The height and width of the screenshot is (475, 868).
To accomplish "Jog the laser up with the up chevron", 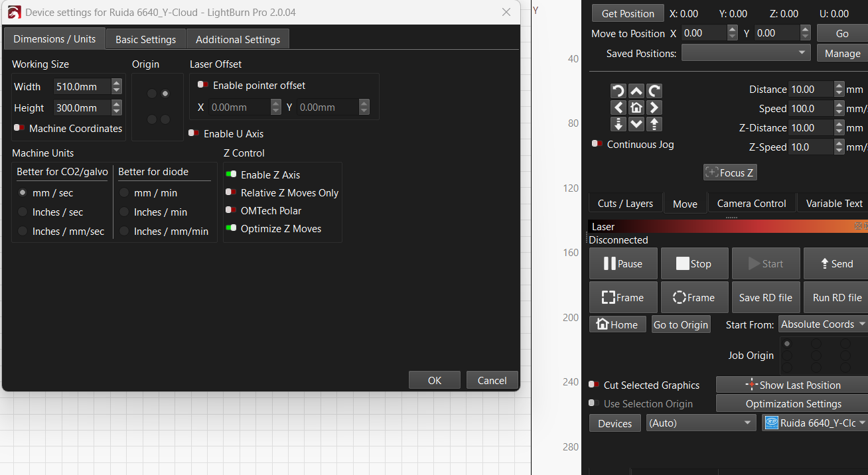I will coord(636,91).
